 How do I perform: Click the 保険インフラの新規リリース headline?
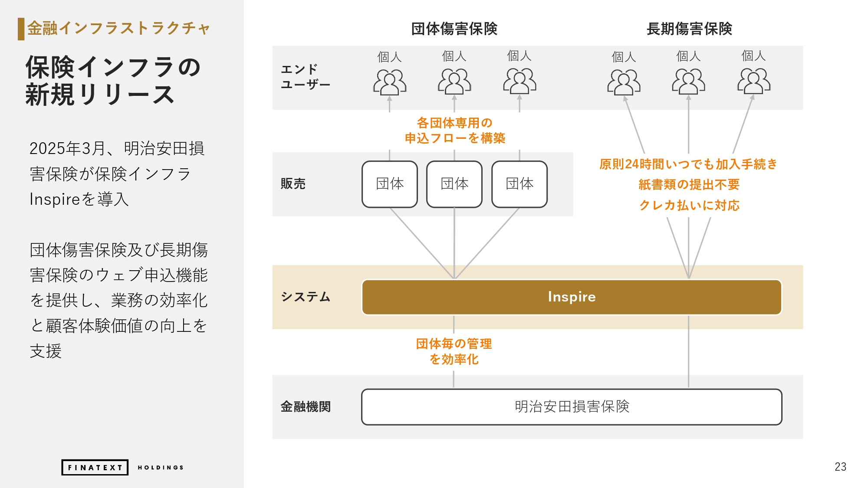click(113, 81)
